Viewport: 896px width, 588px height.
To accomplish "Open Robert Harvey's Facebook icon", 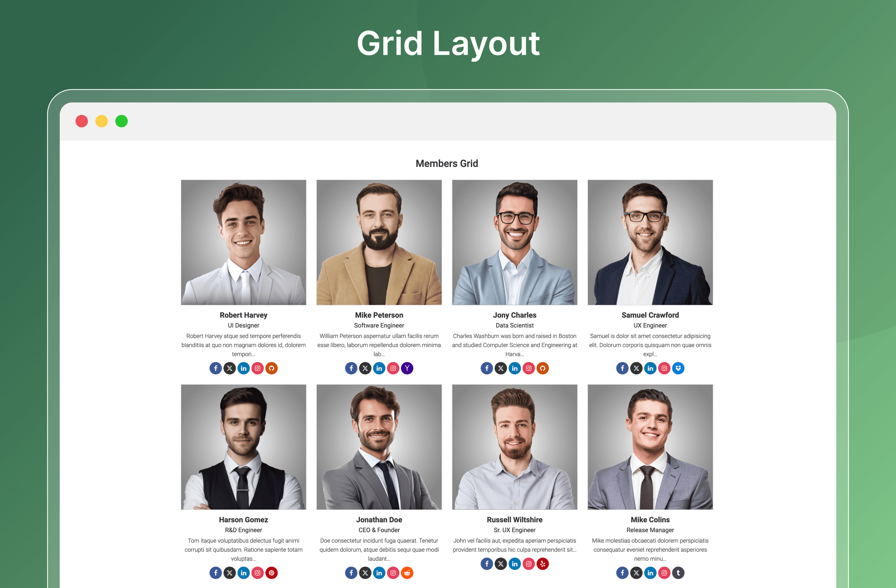I will (x=216, y=368).
